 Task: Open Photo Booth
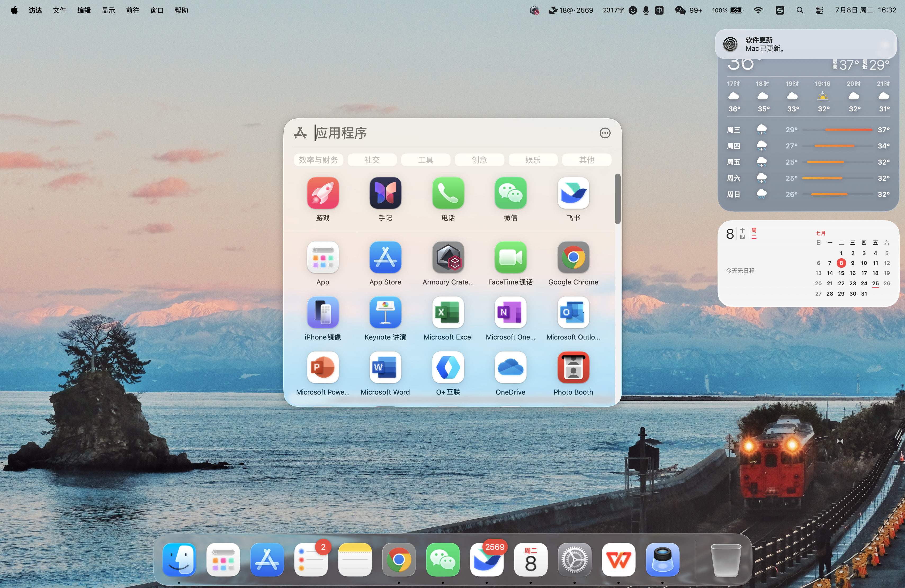pyautogui.click(x=573, y=368)
